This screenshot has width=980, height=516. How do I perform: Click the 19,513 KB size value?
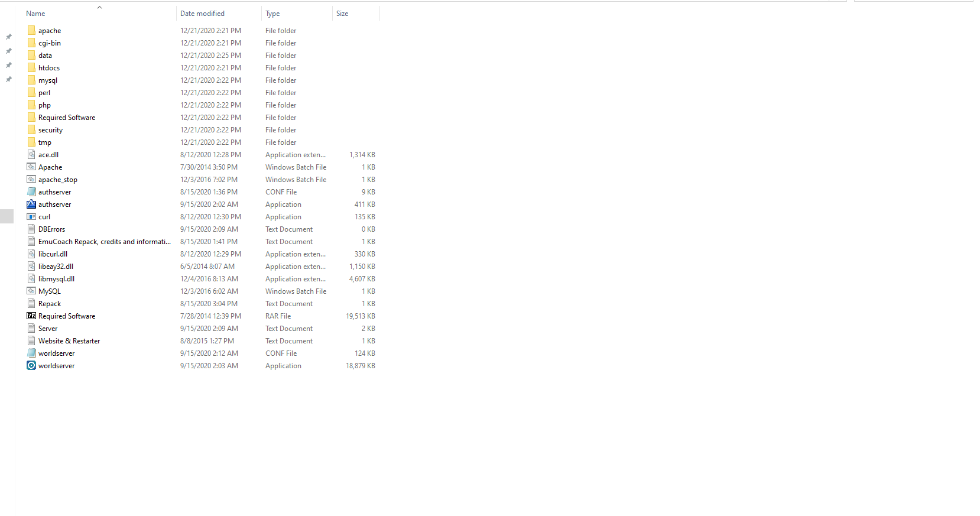pyautogui.click(x=361, y=316)
